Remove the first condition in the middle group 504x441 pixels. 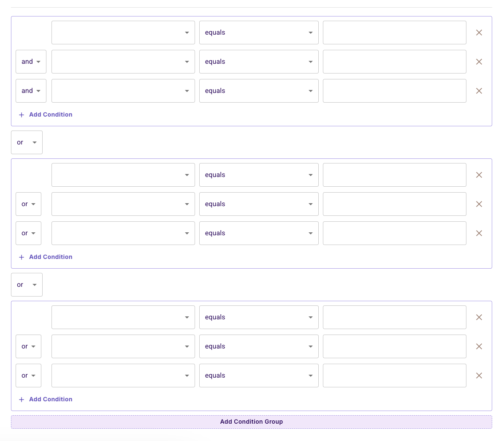pos(479,175)
